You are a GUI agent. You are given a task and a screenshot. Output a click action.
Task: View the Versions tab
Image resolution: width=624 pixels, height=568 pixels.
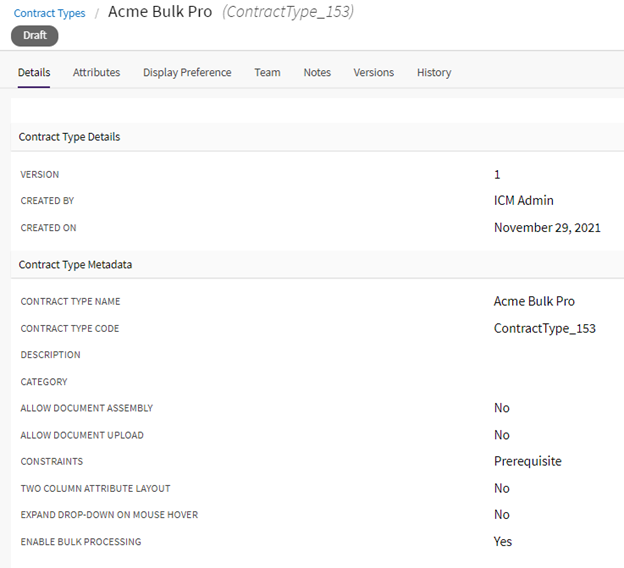pyautogui.click(x=373, y=73)
